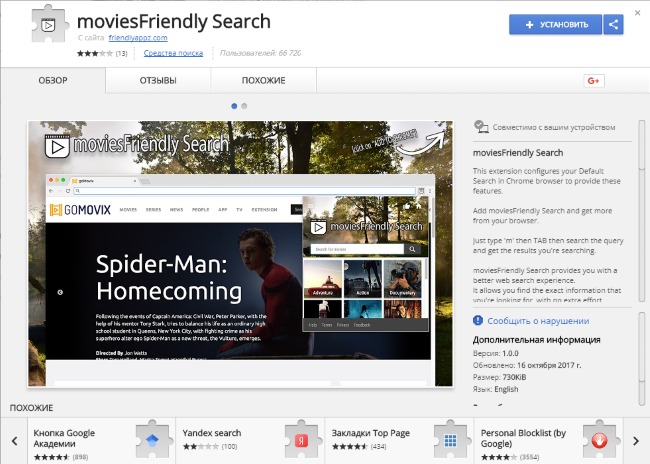Switch to the ОТЗЫВЫ tab
650x464 pixels.
tap(158, 80)
